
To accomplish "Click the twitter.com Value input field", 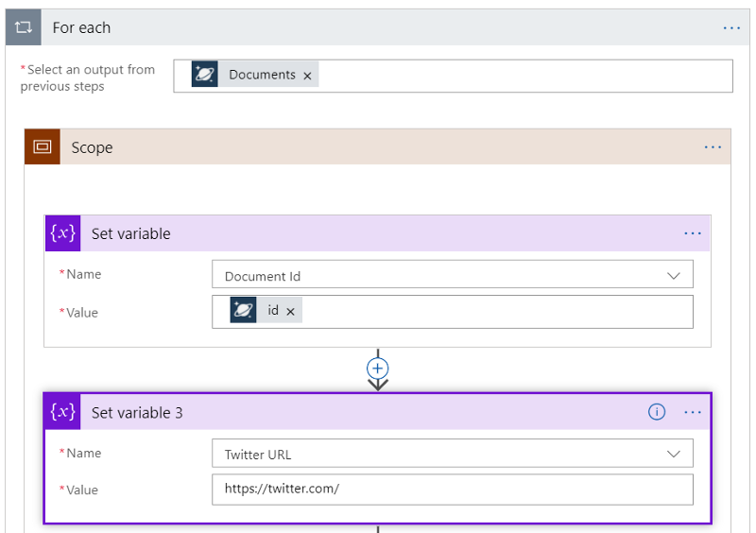I will [452, 490].
